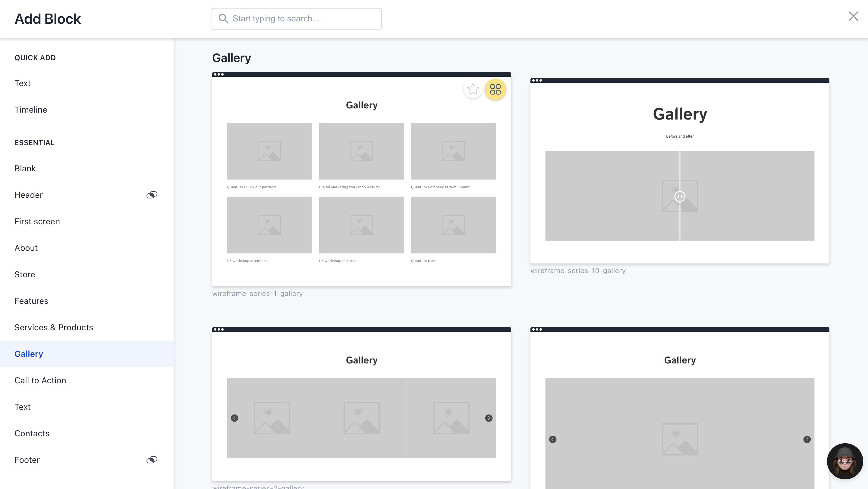868x489 pixels.
Task: Select Text under Essential
Action: click(86, 407)
